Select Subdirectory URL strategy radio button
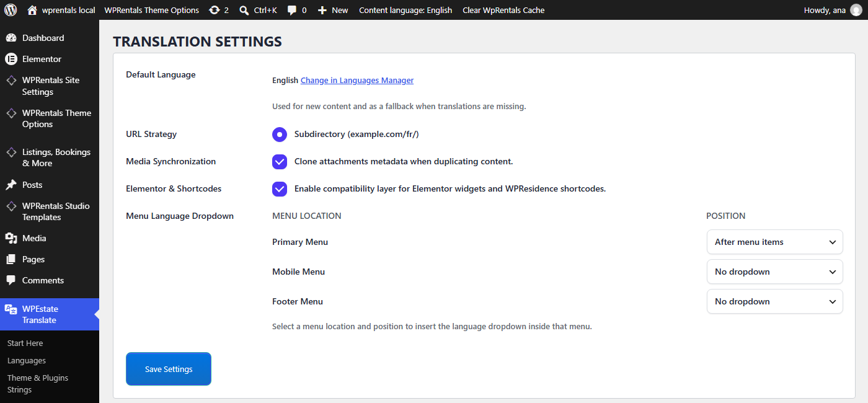 [x=280, y=134]
